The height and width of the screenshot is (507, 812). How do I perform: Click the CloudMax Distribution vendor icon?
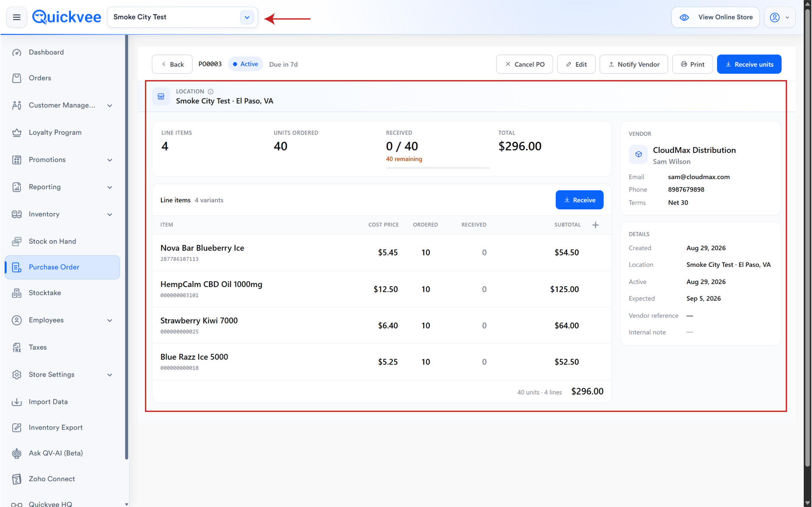tap(638, 154)
